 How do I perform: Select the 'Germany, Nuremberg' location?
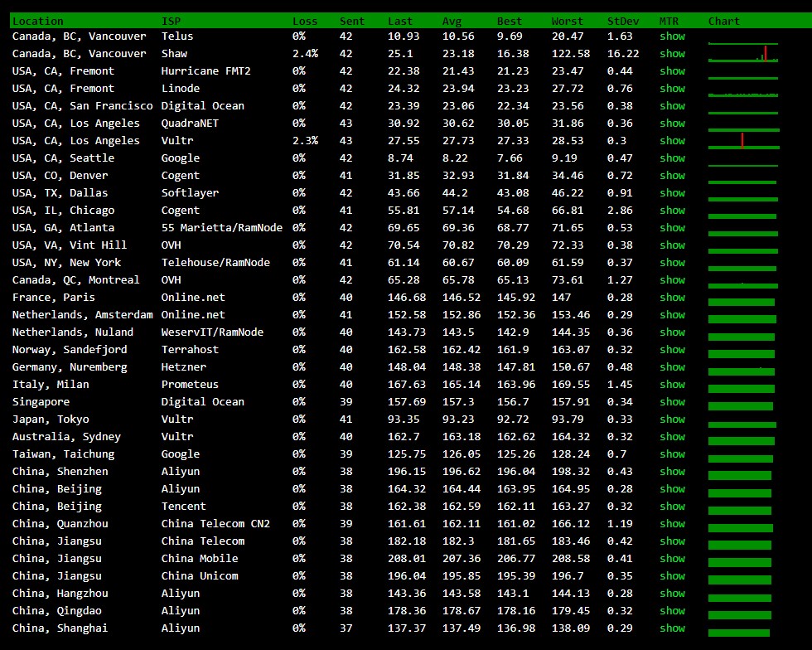coord(70,367)
